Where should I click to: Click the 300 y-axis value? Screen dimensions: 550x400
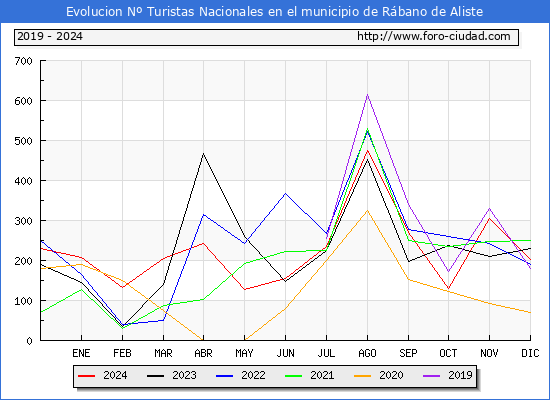(x=24, y=221)
